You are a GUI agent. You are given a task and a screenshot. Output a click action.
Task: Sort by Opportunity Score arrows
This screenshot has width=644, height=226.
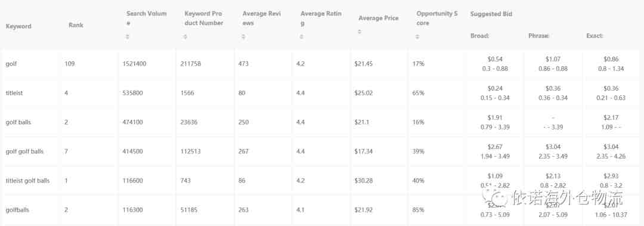tap(417, 36)
